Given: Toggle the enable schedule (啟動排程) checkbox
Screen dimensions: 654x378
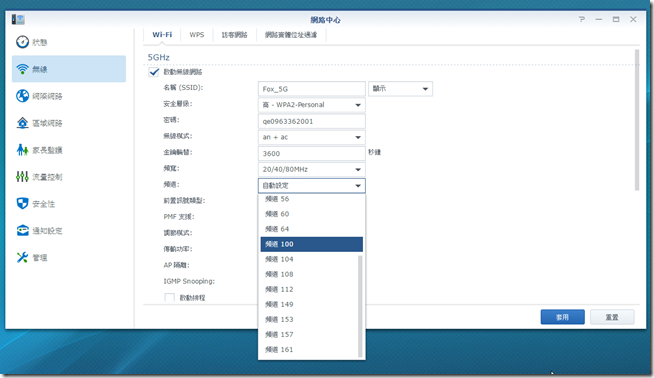Looking at the screenshot, I should (169, 297).
